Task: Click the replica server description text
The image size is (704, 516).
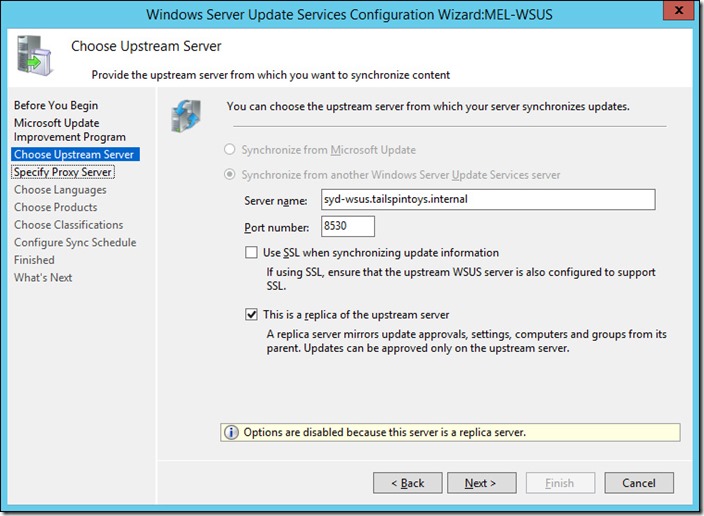Action: coord(466,341)
